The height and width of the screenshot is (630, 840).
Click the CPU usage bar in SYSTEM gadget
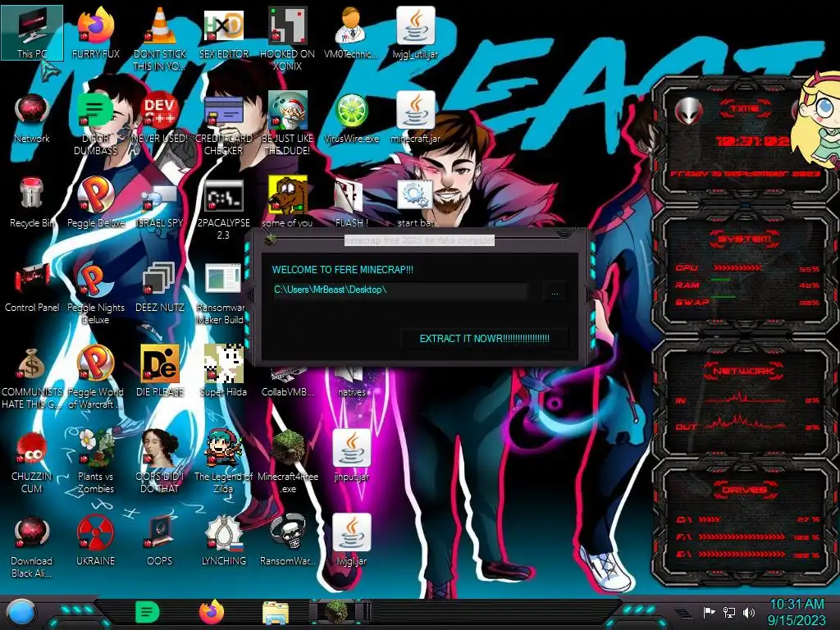click(x=737, y=268)
